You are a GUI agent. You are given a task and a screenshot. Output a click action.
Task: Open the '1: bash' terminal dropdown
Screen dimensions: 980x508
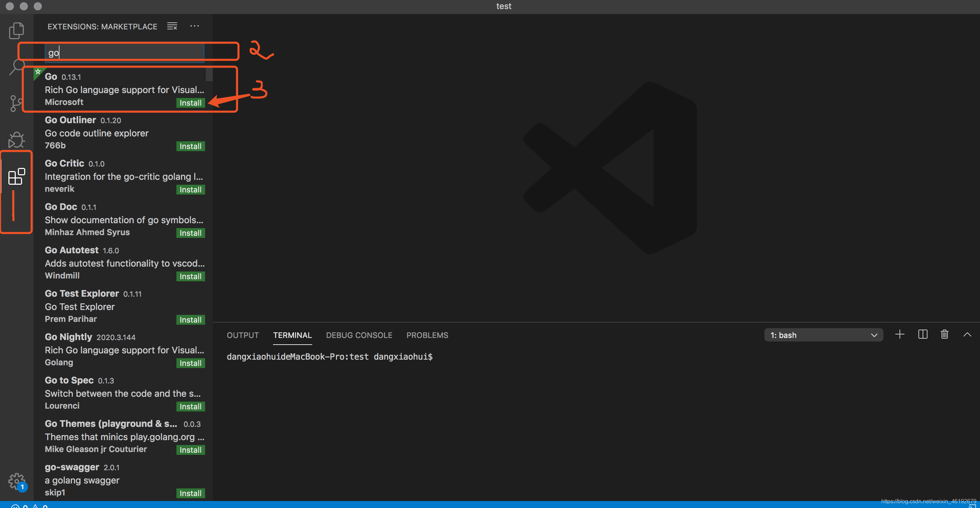pos(824,336)
